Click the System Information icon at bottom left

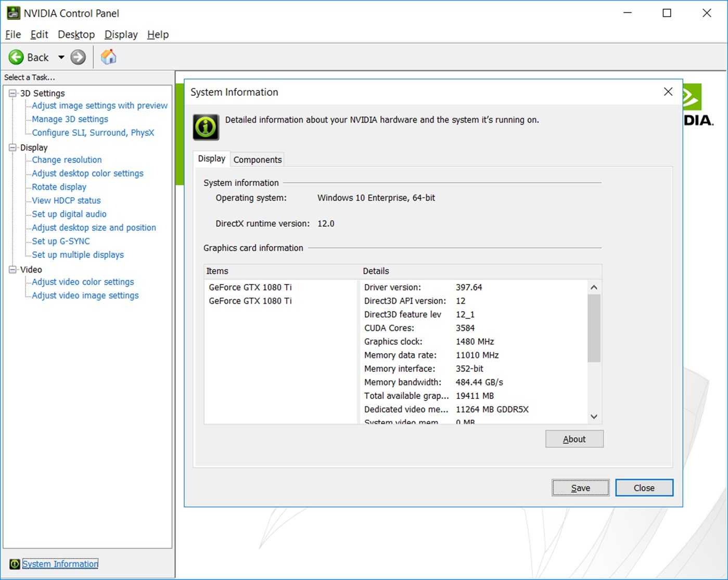[14, 564]
